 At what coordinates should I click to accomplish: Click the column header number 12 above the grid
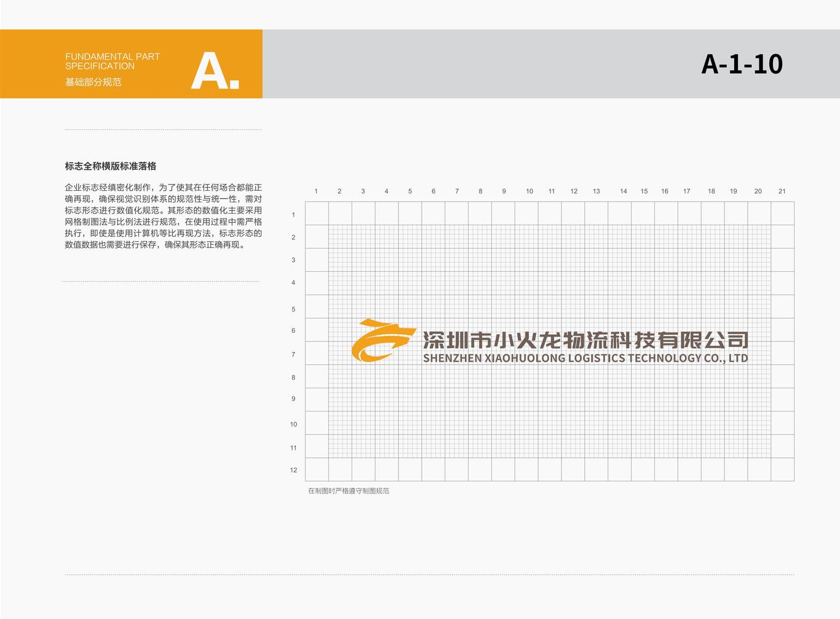(x=574, y=191)
